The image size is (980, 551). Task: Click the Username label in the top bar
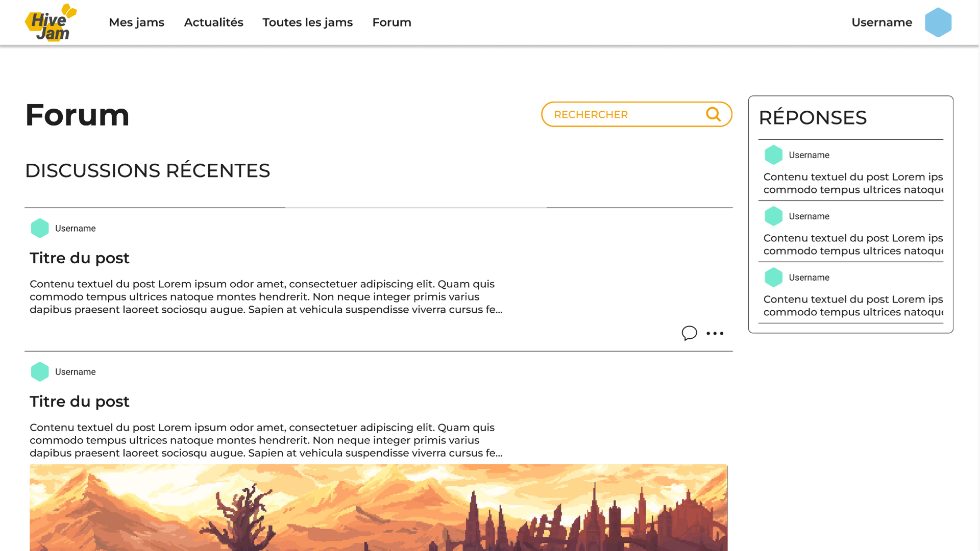click(881, 22)
